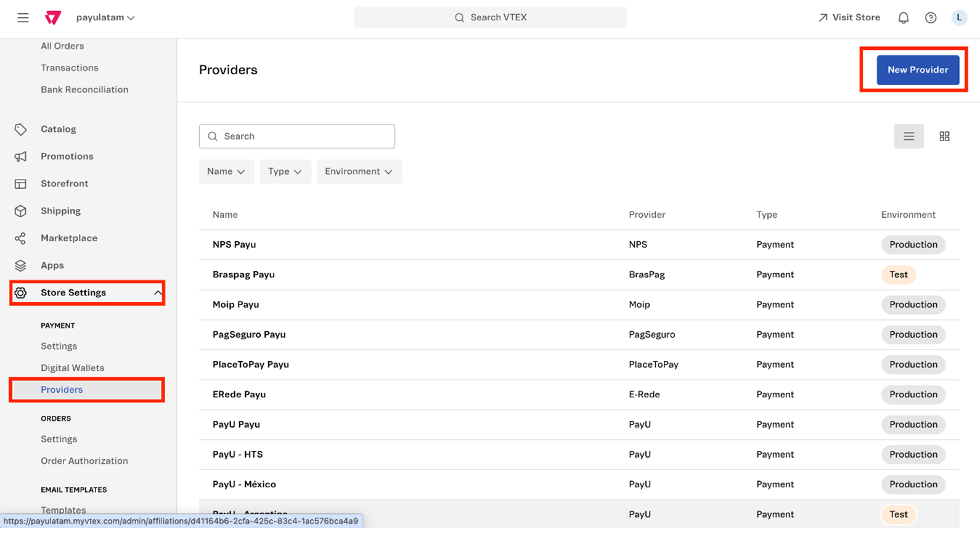Click the Provider column header
980x536 pixels.
[x=647, y=215]
